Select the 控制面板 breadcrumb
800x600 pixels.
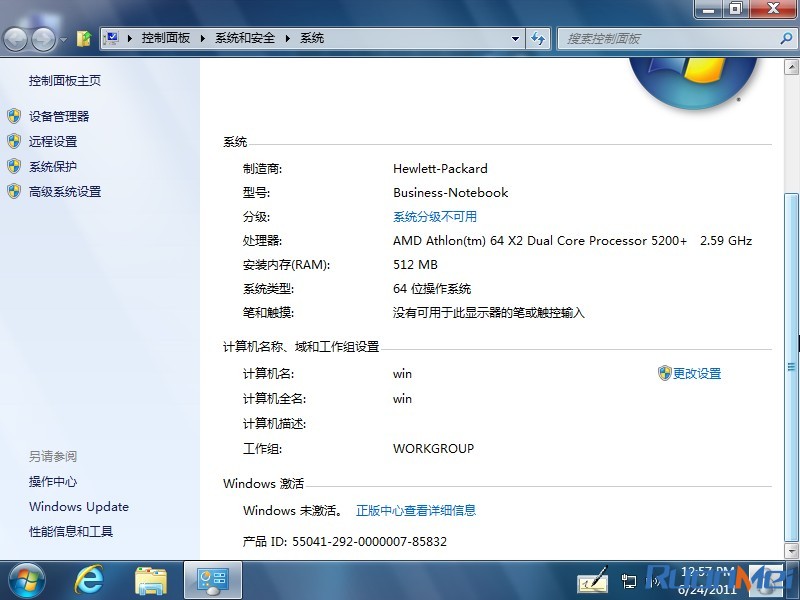[166, 38]
